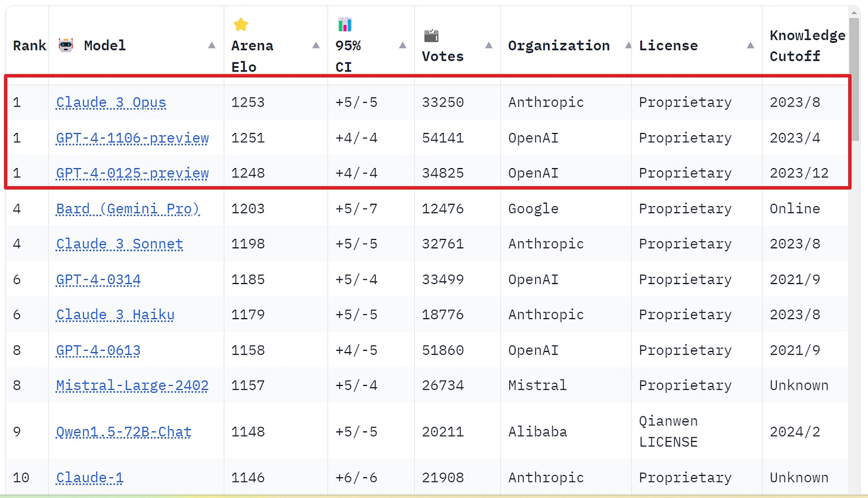This screenshot has height=498, width=868.
Task: Select Elo value 1146 for Claude-1
Action: point(248,478)
